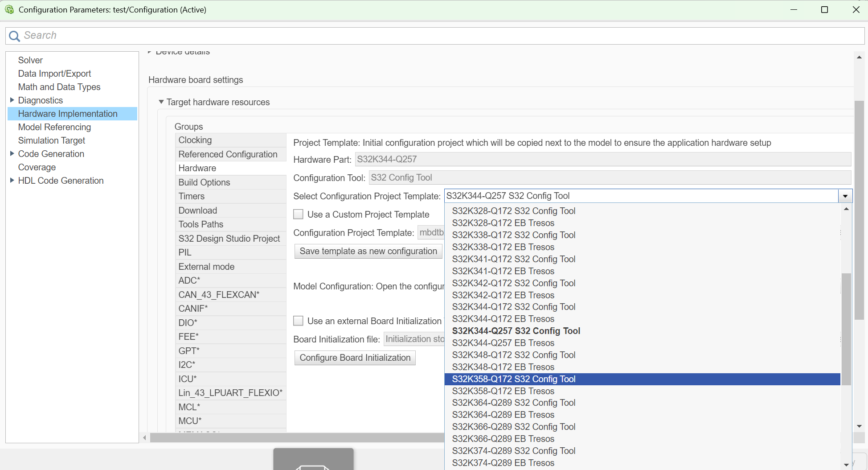The height and width of the screenshot is (470, 868).
Task: Toggle Use an external Board Initialization checkbox
Action: click(x=299, y=321)
